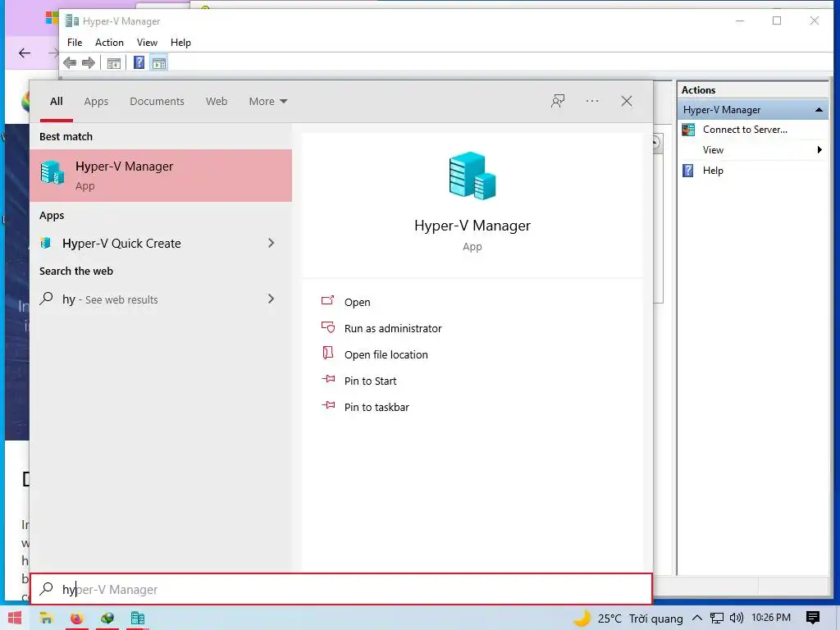840x630 pixels.
Task: Open the File menu in Hyper-V Manager
Action: tap(75, 43)
